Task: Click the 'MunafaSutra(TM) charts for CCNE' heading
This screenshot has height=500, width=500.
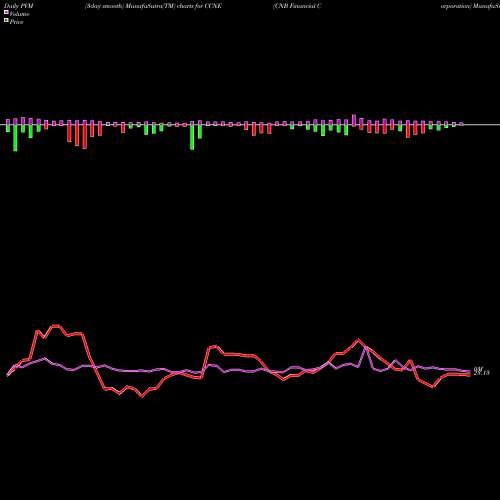Action: coord(173,6)
